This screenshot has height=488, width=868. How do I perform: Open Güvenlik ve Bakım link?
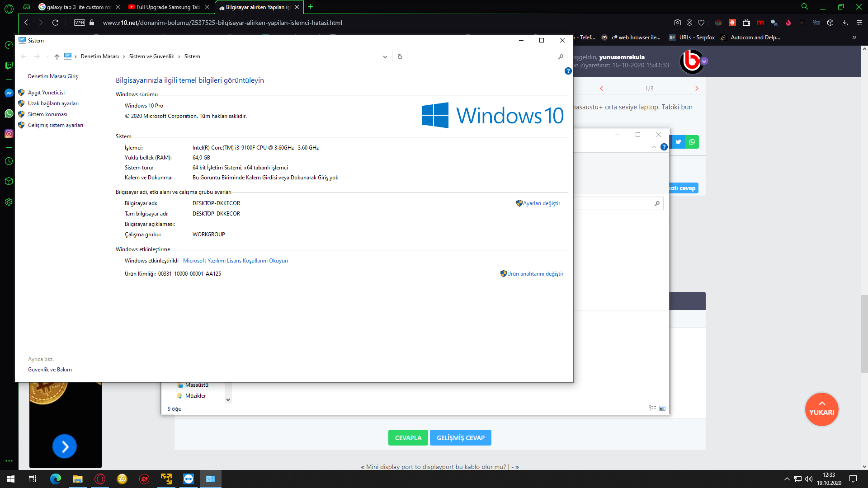pyautogui.click(x=50, y=370)
